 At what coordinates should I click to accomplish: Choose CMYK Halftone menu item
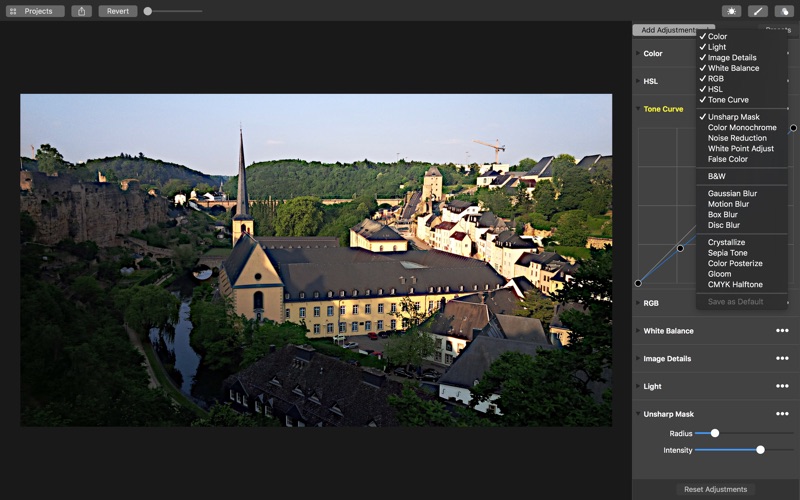tap(742, 285)
